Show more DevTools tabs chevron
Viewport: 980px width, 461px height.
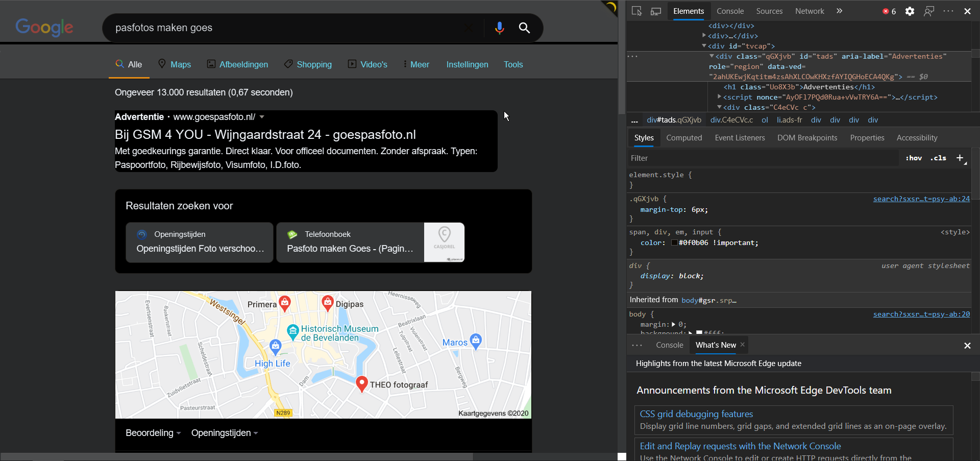[840, 11]
